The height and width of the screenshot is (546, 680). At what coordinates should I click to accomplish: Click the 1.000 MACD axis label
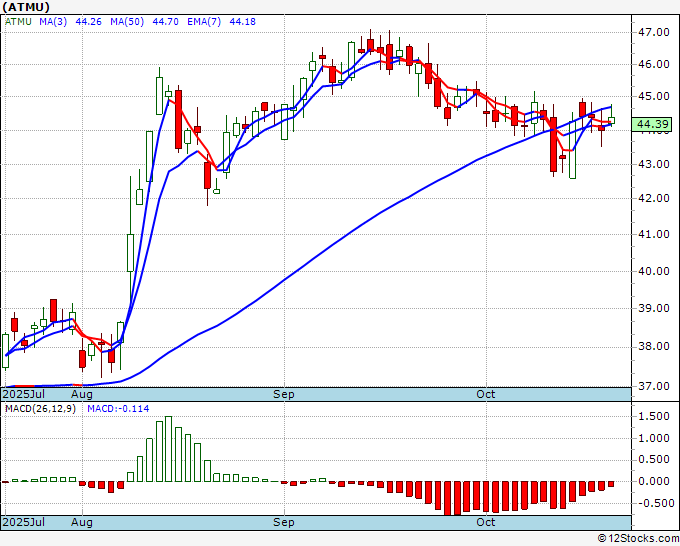654,438
